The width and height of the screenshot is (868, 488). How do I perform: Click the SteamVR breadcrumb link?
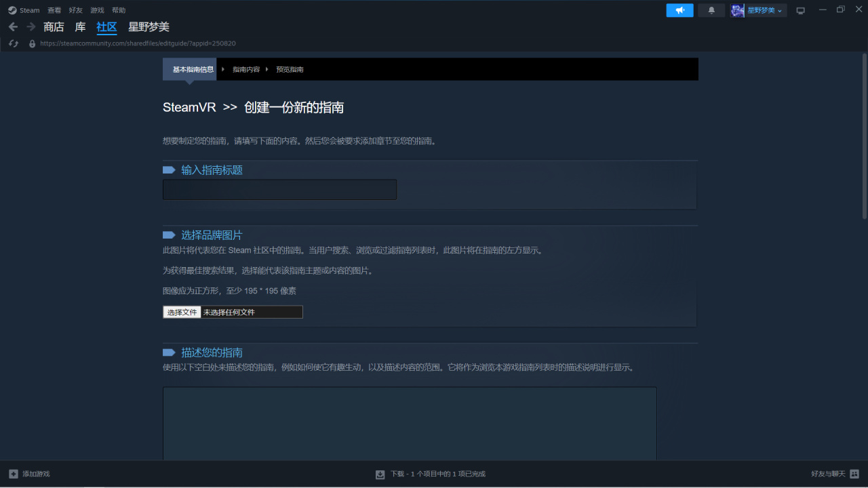click(x=189, y=107)
